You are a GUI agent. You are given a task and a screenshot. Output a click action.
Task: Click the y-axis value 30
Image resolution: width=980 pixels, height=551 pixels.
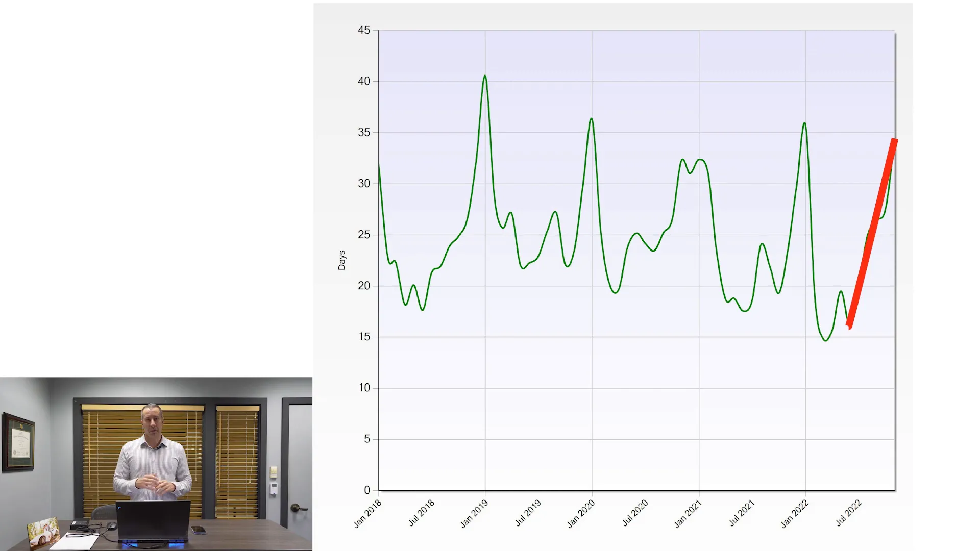pyautogui.click(x=364, y=183)
